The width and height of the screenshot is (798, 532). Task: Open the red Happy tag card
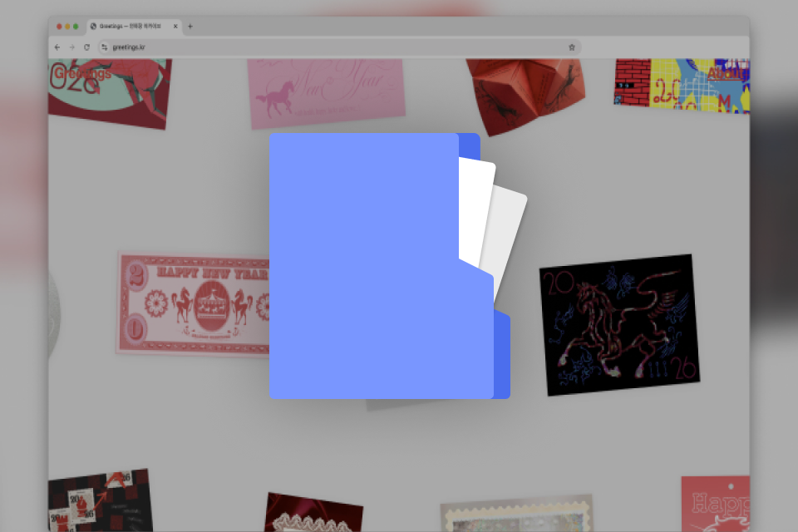[x=716, y=504]
